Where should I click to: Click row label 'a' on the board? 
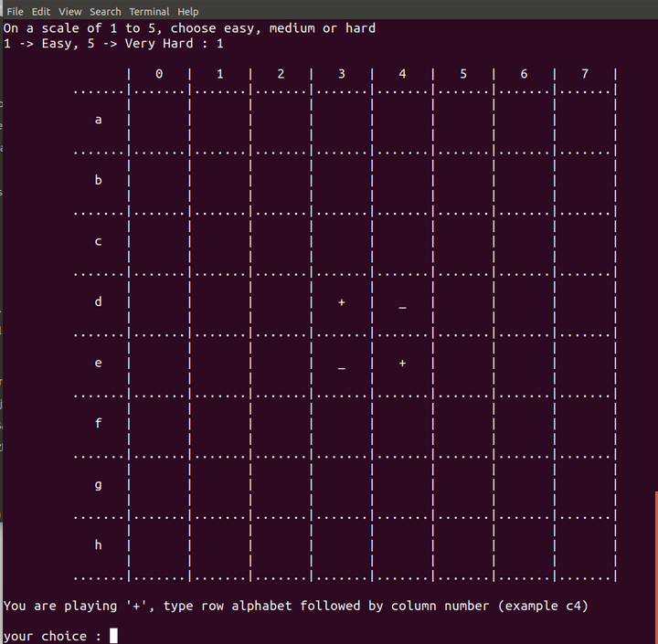(x=99, y=120)
